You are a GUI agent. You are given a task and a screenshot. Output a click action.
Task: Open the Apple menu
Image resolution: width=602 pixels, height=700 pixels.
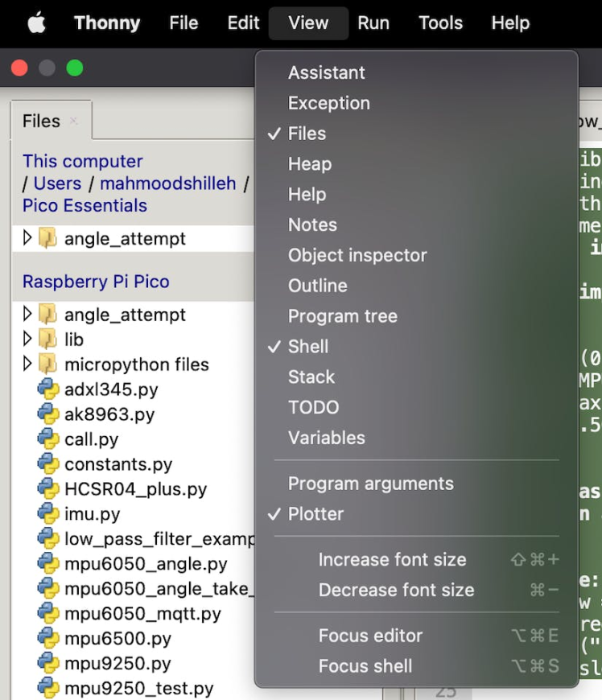click(36, 23)
